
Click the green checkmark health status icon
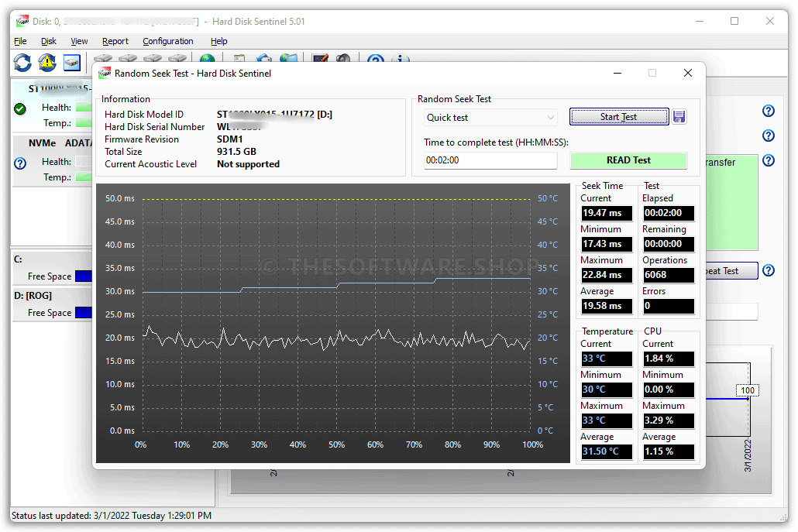20,108
